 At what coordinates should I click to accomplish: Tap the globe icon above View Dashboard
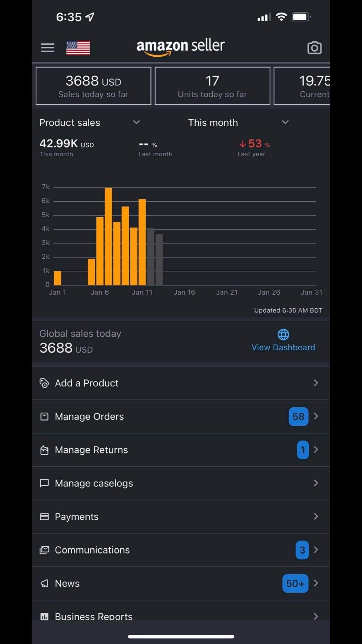(x=283, y=335)
